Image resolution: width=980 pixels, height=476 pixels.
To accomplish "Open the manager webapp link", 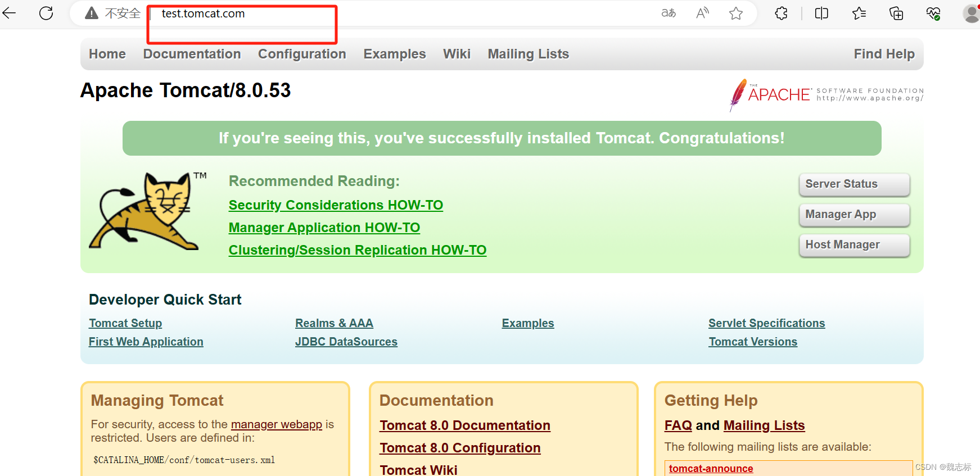I will [277, 424].
